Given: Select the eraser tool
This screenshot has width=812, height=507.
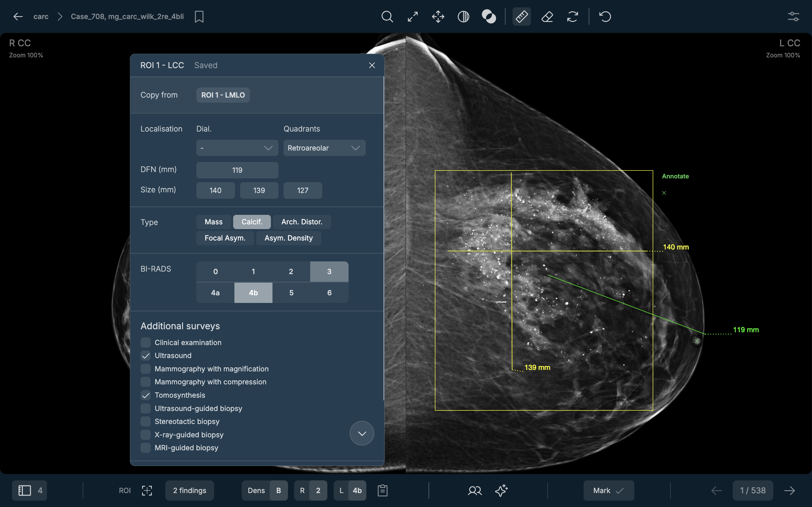Looking at the screenshot, I should [547, 16].
